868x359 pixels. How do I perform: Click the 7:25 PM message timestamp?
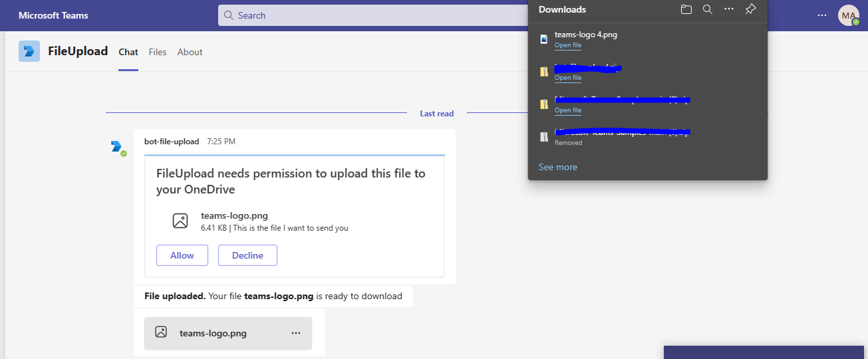point(221,142)
